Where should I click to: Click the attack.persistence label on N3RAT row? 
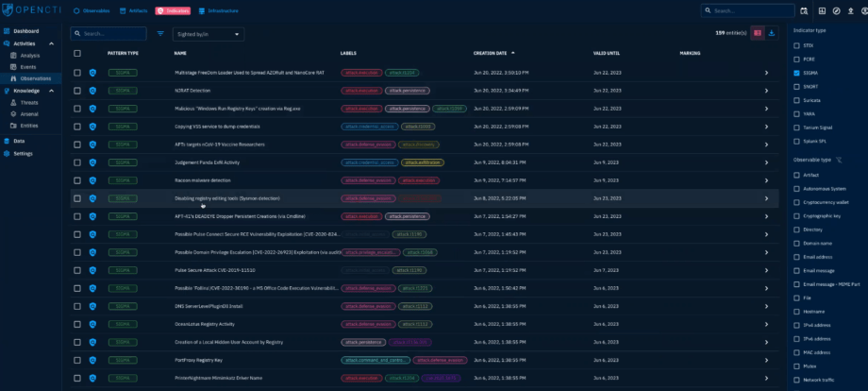407,90
